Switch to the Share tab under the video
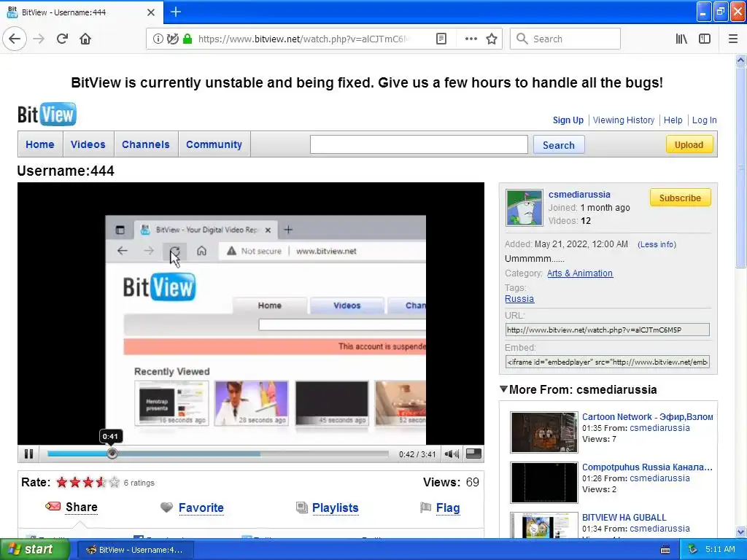 coord(82,507)
